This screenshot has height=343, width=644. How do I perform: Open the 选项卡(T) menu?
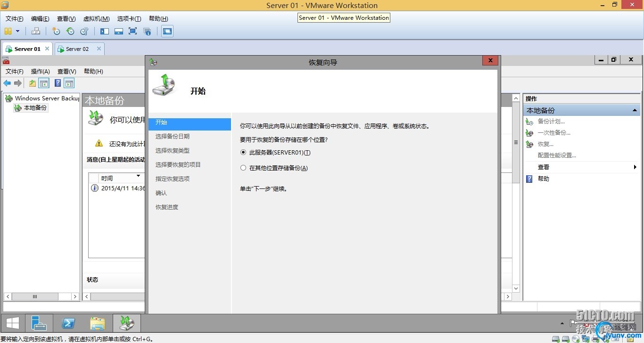pyautogui.click(x=129, y=19)
